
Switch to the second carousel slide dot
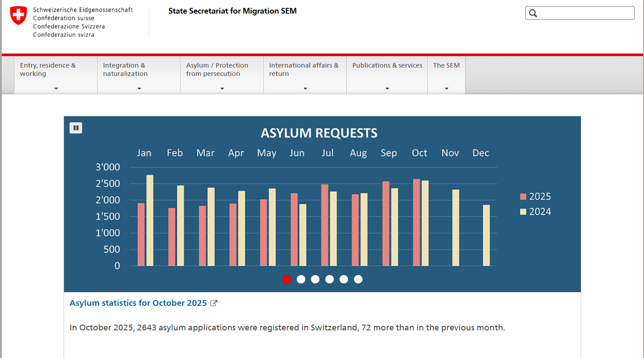click(x=301, y=279)
